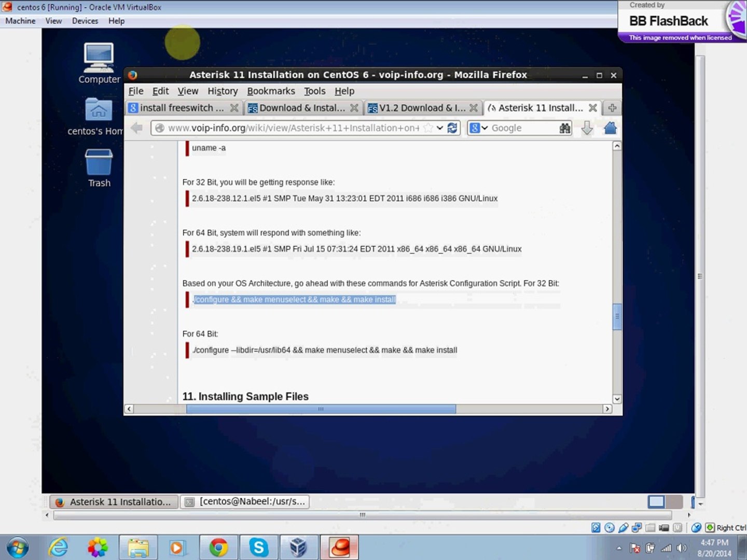Open Firefox Help menu
Screen dimensions: 747x560
tap(344, 91)
